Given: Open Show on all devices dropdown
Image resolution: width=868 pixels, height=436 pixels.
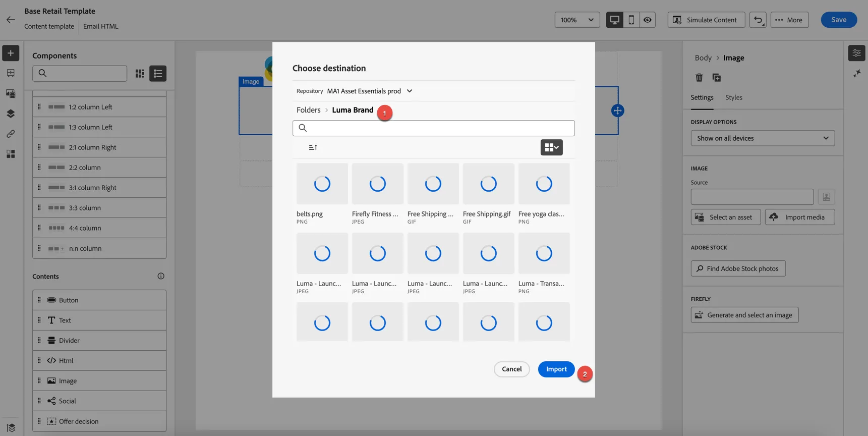Looking at the screenshot, I should [x=763, y=138].
